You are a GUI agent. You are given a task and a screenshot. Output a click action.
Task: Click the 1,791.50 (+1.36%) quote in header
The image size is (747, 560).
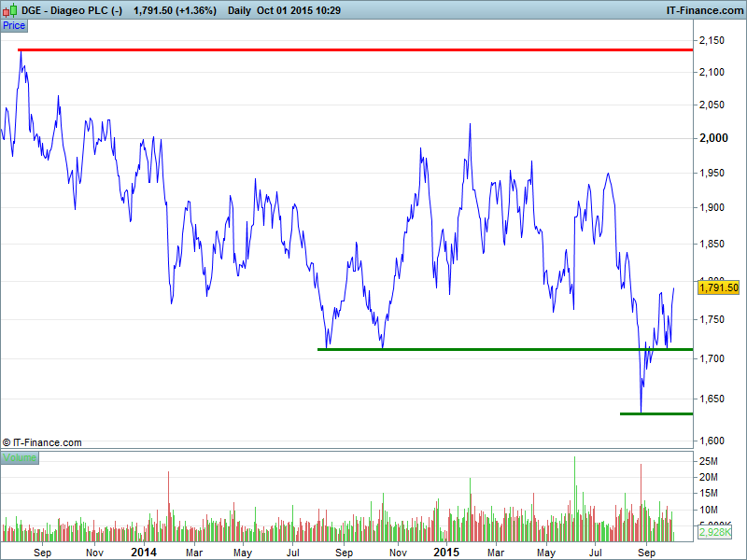(x=175, y=10)
